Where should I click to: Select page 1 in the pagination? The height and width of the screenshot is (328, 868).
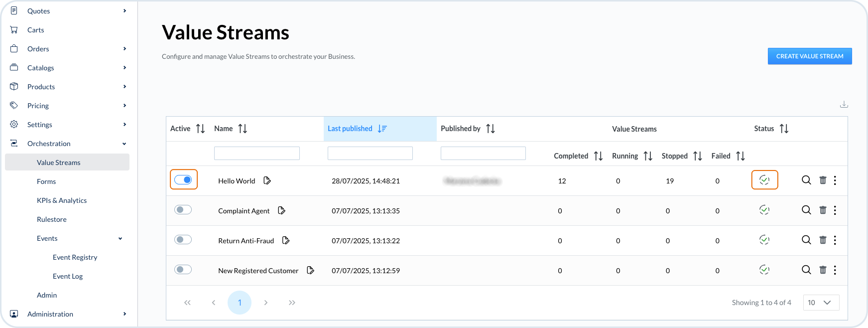240,303
